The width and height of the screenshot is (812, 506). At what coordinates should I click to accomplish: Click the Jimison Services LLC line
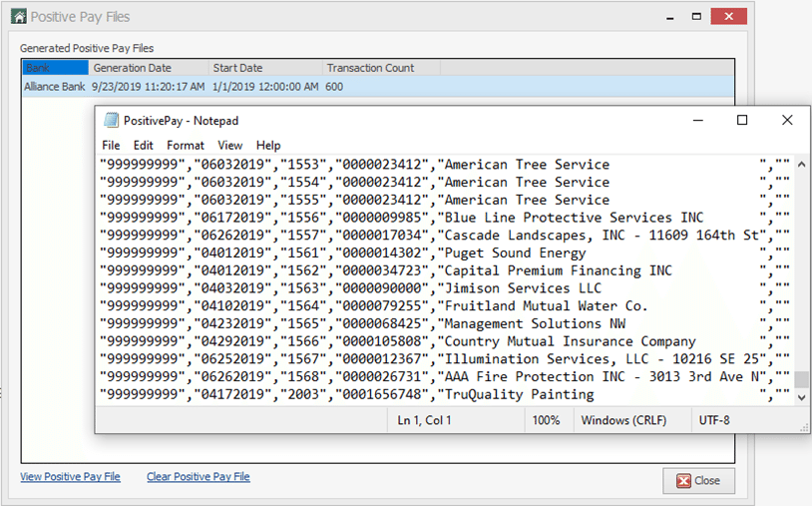445,288
